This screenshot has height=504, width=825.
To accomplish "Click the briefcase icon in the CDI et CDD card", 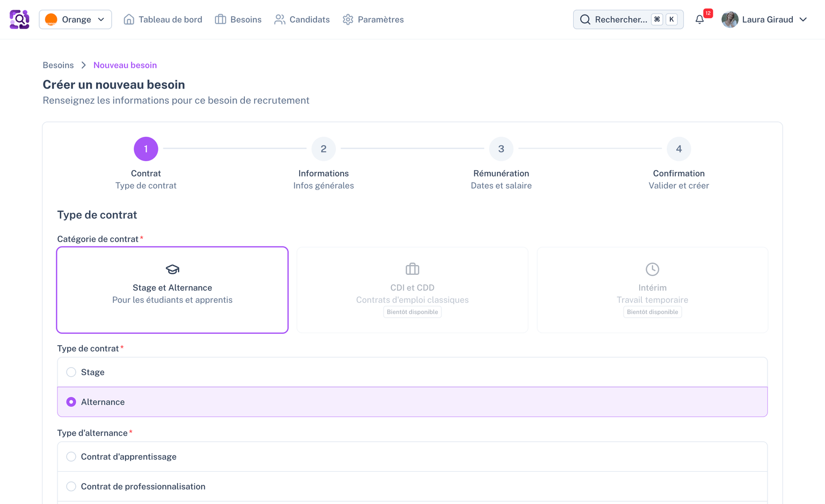I will (x=412, y=269).
